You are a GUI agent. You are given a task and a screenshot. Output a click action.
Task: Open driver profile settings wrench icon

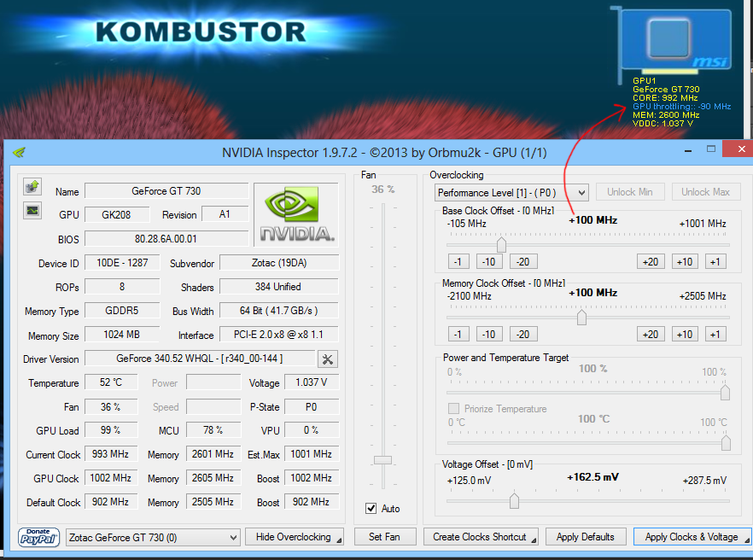pyautogui.click(x=328, y=359)
